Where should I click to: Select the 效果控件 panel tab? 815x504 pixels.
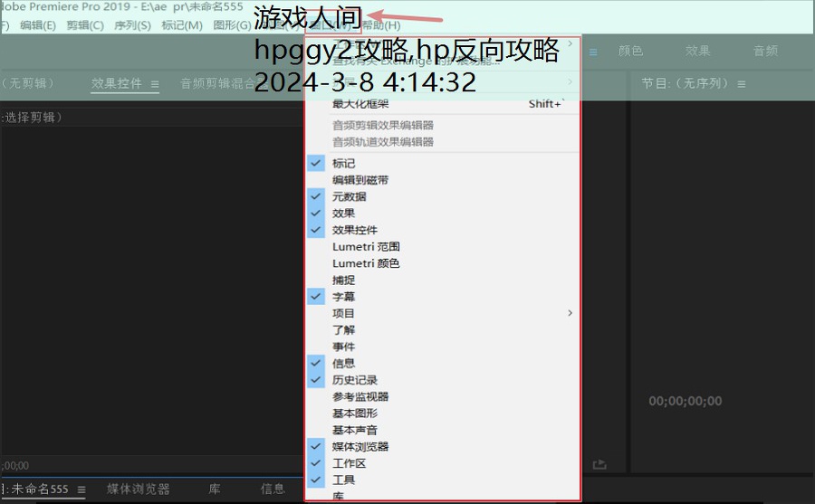click(x=117, y=83)
